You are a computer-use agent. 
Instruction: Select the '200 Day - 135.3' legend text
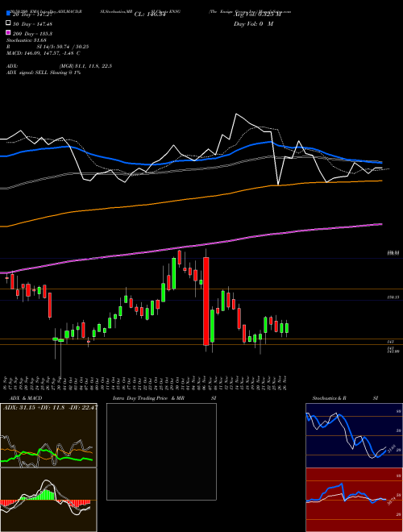click(x=32, y=33)
